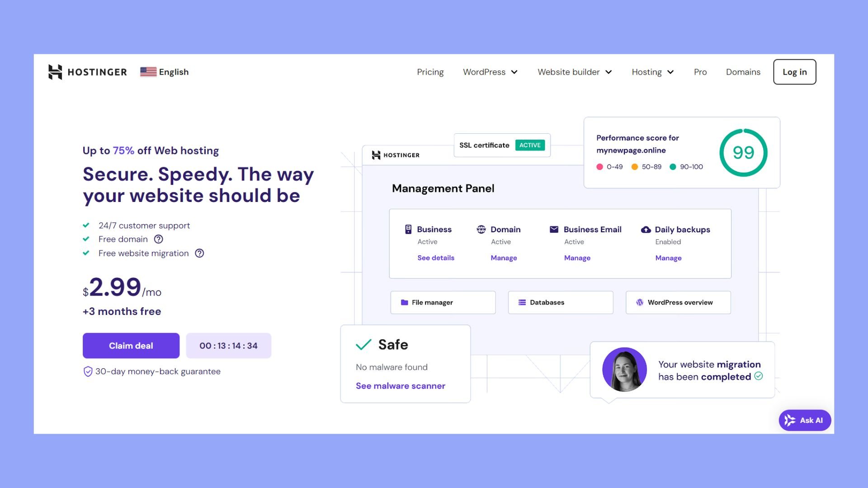The height and width of the screenshot is (488, 868).
Task: Click the performance score 99 indicator
Action: click(743, 153)
